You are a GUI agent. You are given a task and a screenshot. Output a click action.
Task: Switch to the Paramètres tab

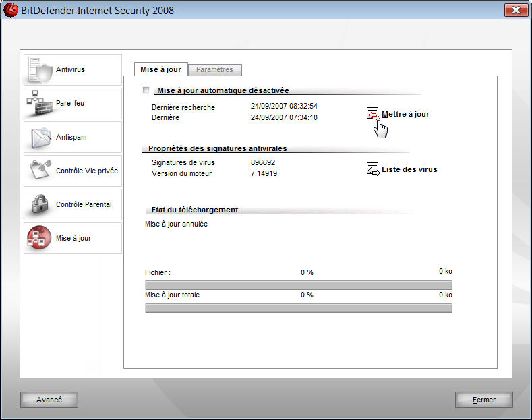[x=214, y=69]
